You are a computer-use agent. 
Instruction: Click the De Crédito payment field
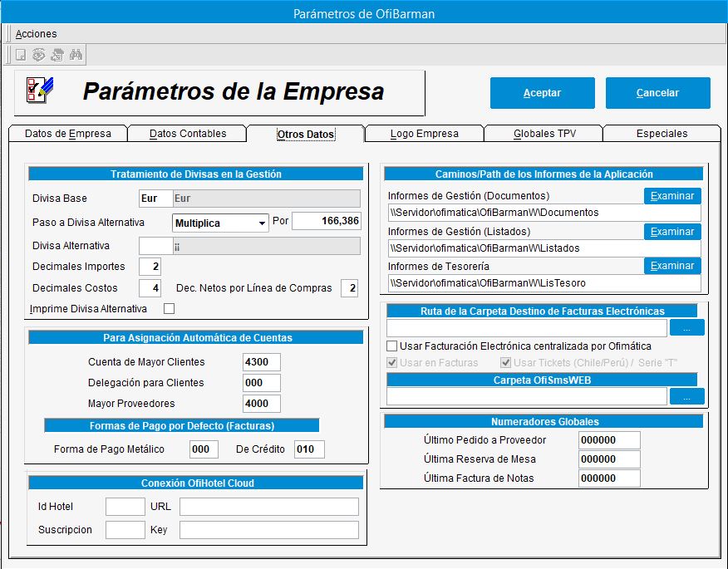click(x=309, y=449)
